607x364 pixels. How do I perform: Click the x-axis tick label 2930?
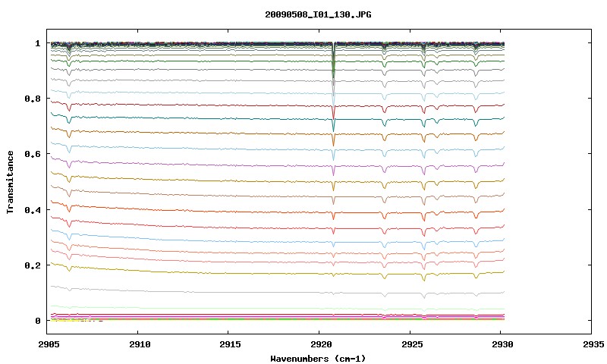pyautogui.click(x=502, y=344)
